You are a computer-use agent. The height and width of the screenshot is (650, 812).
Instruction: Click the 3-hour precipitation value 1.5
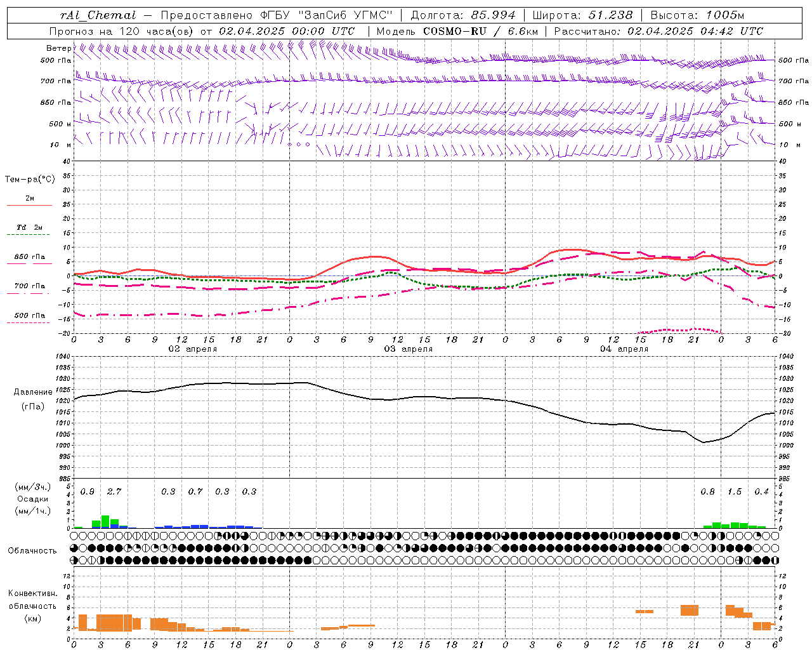[735, 492]
